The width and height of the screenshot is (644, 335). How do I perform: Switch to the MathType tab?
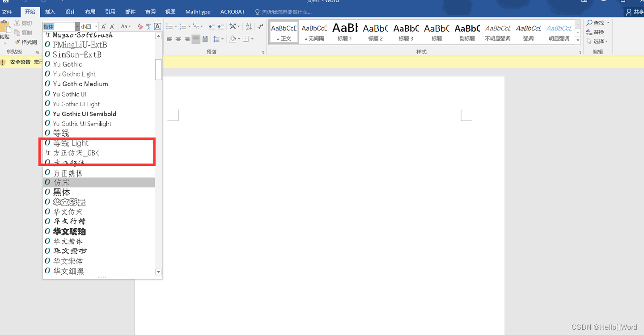click(x=198, y=12)
